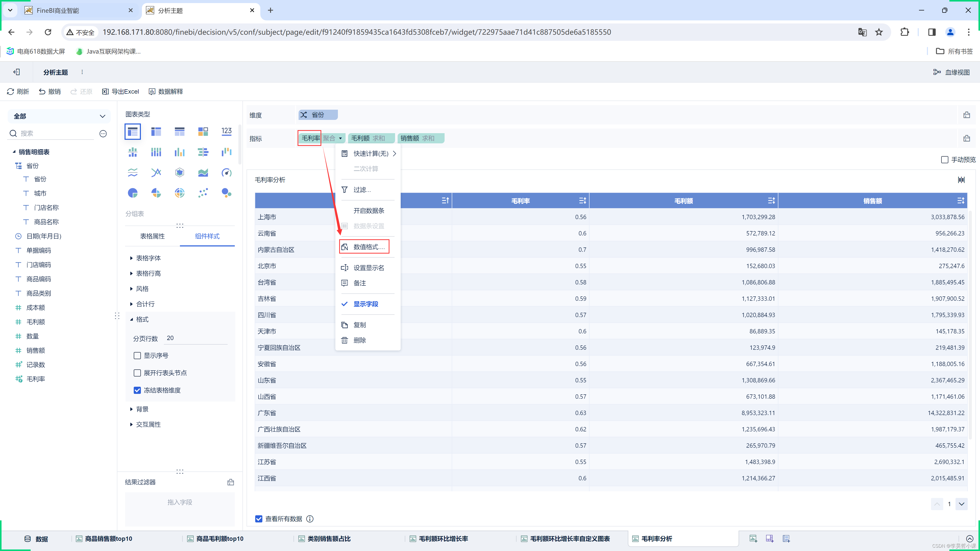Tick the 显示序号 checkbox

pos(137,356)
